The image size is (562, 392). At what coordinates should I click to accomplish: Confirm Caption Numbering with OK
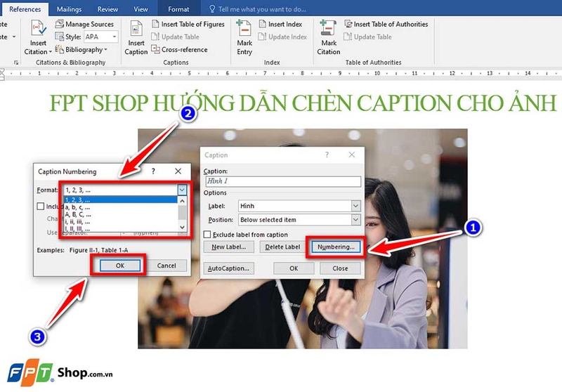pos(120,266)
